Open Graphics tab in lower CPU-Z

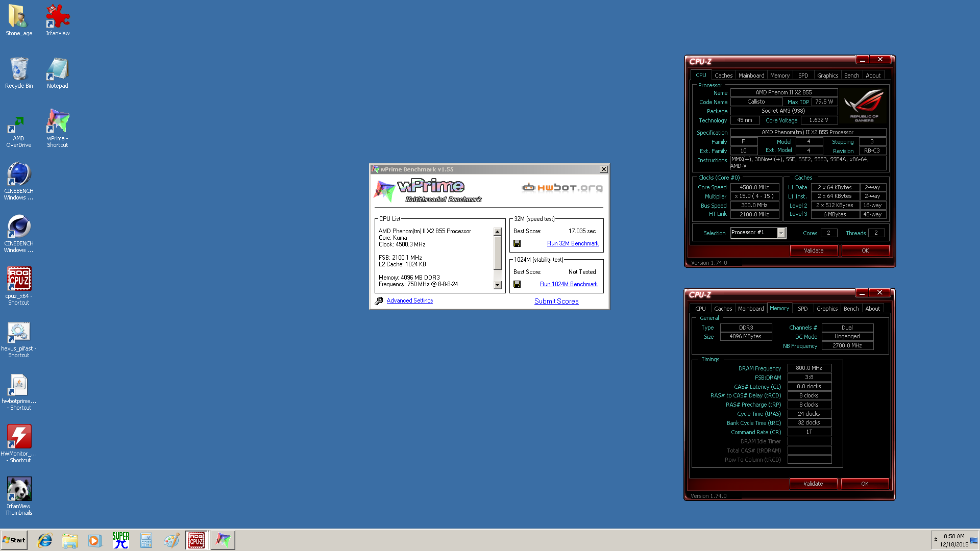(827, 309)
